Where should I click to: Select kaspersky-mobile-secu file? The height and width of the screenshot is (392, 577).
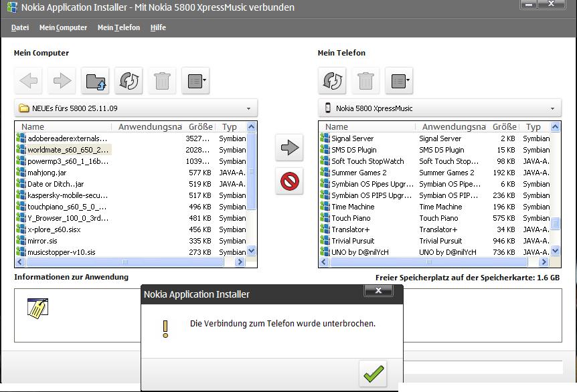coord(131,195)
